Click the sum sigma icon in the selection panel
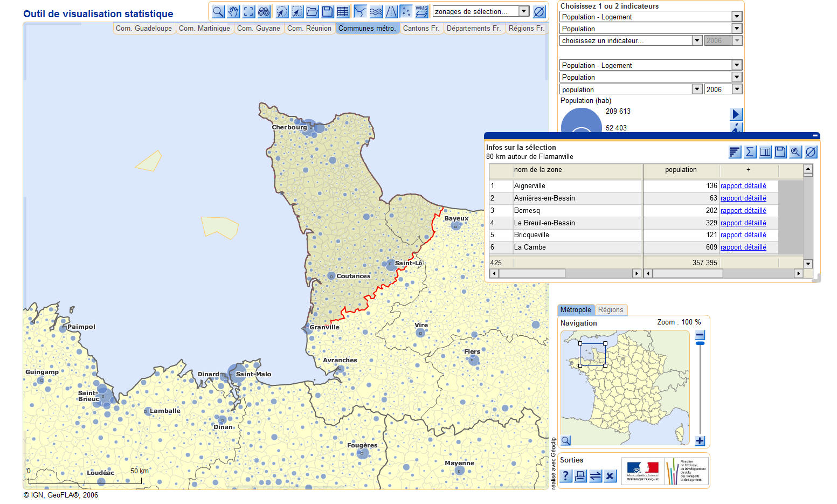The height and width of the screenshot is (504, 837). pos(750,153)
